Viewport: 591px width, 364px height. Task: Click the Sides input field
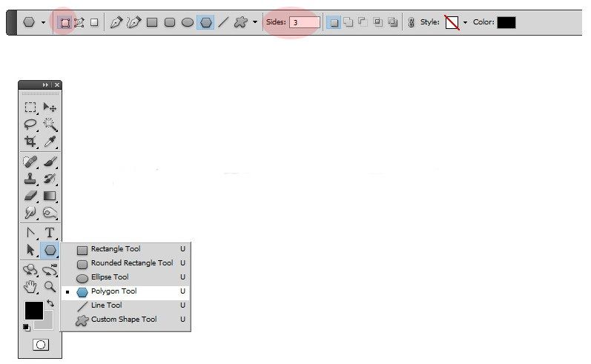click(304, 22)
